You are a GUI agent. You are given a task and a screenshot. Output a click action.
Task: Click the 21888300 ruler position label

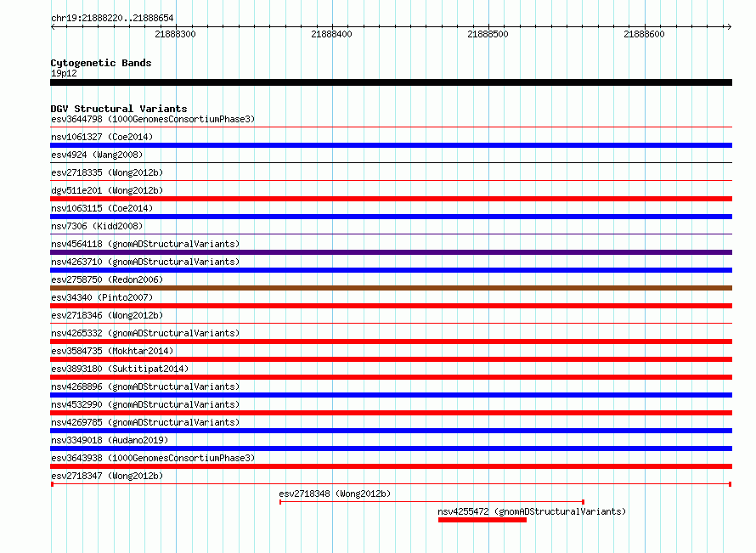(176, 34)
